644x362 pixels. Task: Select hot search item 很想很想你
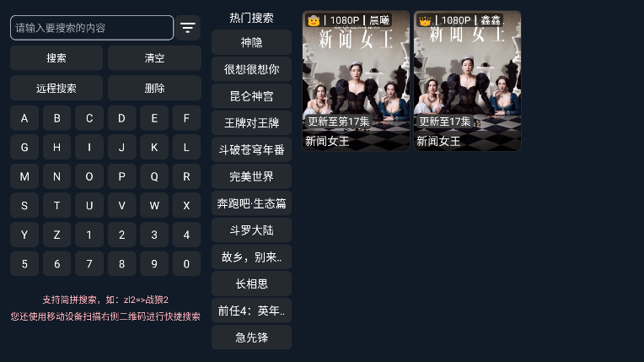coord(251,69)
